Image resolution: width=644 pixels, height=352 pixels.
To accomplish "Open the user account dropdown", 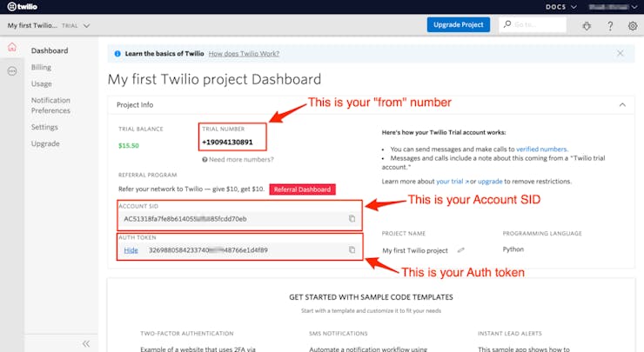I will 613,7.
